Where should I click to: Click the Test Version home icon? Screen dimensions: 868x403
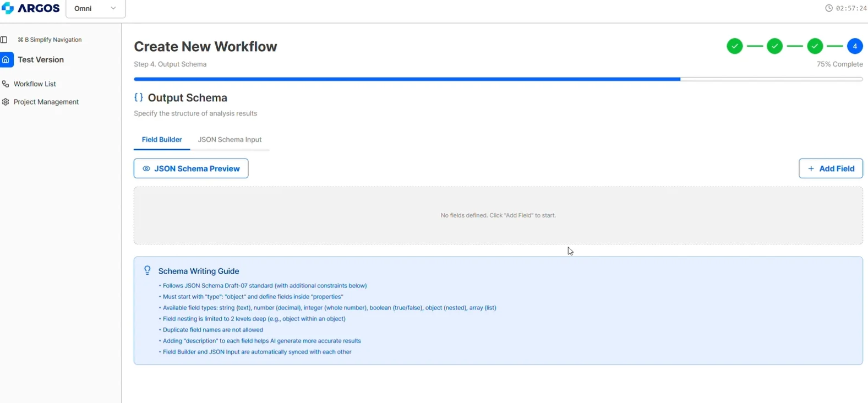(6, 59)
